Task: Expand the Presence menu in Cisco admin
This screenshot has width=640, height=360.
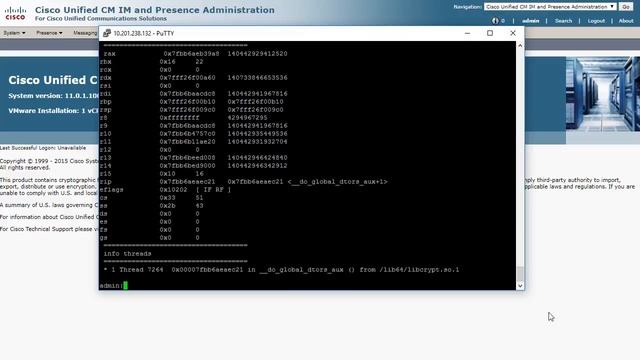Action: tap(49, 33)
